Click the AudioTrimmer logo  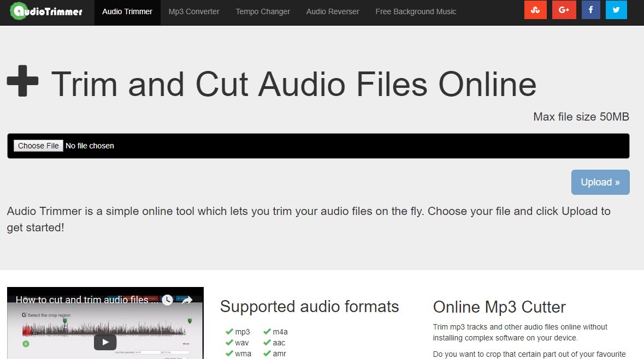point(46,10)
